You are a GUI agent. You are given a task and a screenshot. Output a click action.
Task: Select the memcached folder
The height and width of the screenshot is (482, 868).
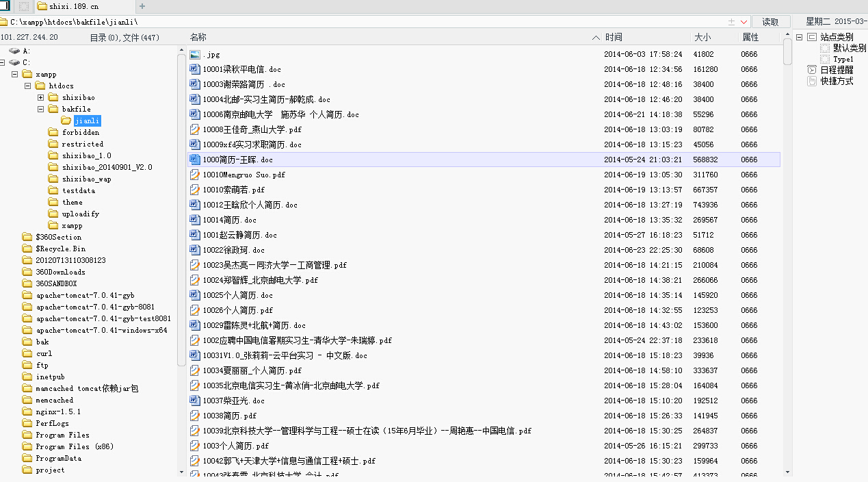tap(54, 400)
